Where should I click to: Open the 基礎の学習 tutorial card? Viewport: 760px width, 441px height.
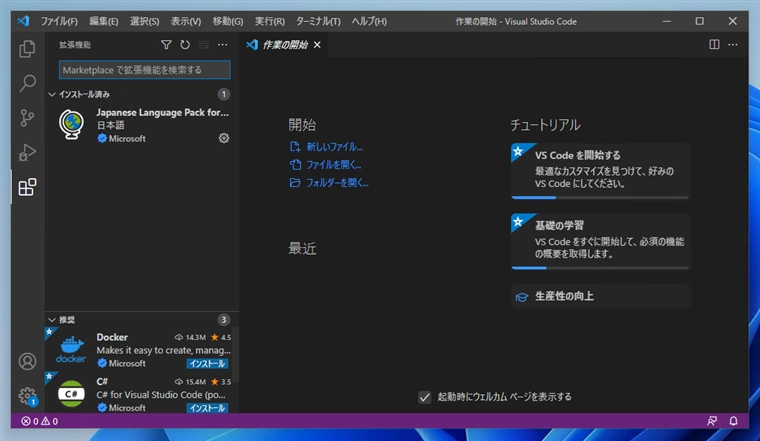[600, 239]
